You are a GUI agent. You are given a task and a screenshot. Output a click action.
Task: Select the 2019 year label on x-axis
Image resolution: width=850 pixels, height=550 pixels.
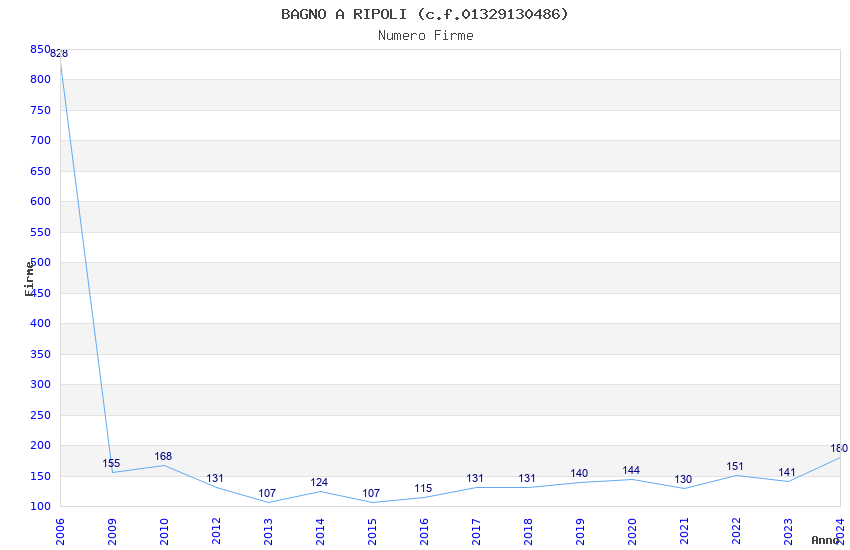click(580, 532)
